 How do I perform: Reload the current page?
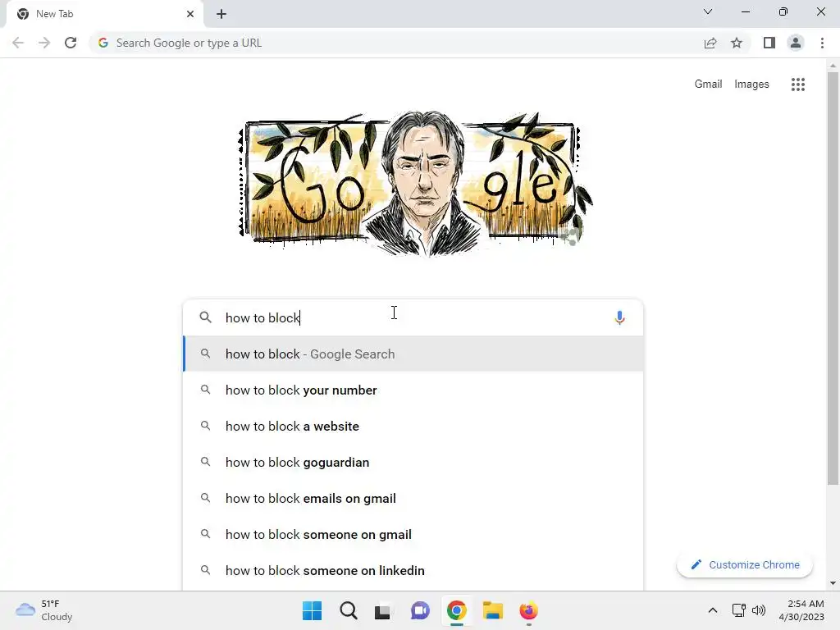(71, 43)
